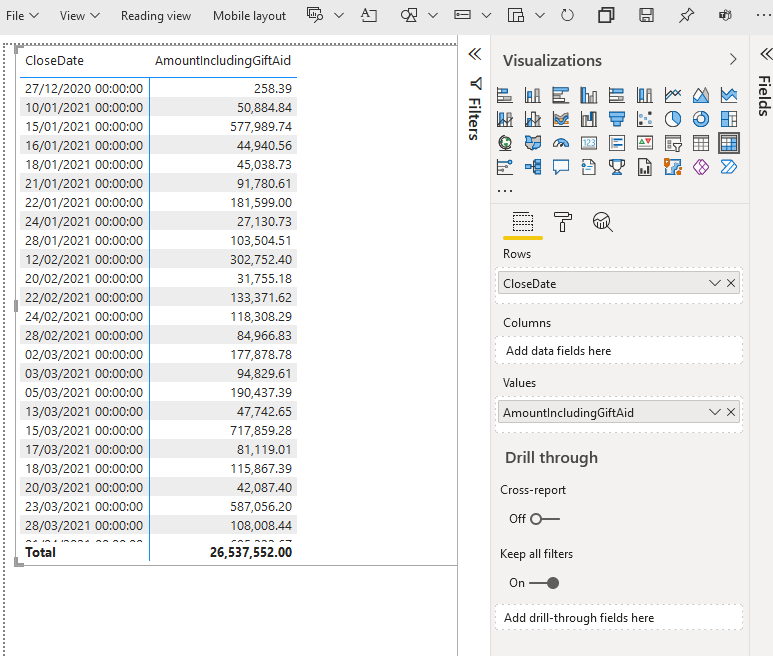Select the waterfall chart visual
Image resolution: width=773 pixels, height=656 pixels.
click(589, 119)
